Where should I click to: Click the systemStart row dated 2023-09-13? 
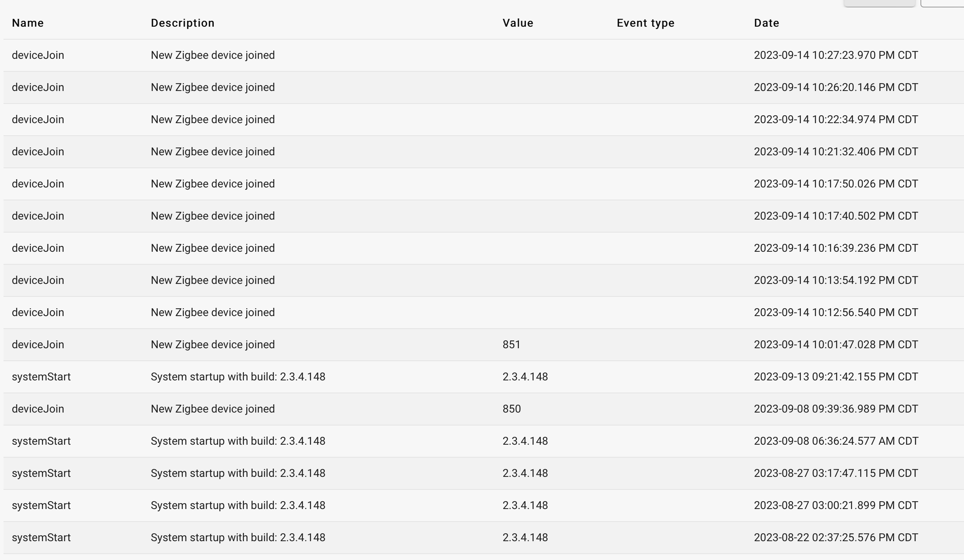pos(484,377)
